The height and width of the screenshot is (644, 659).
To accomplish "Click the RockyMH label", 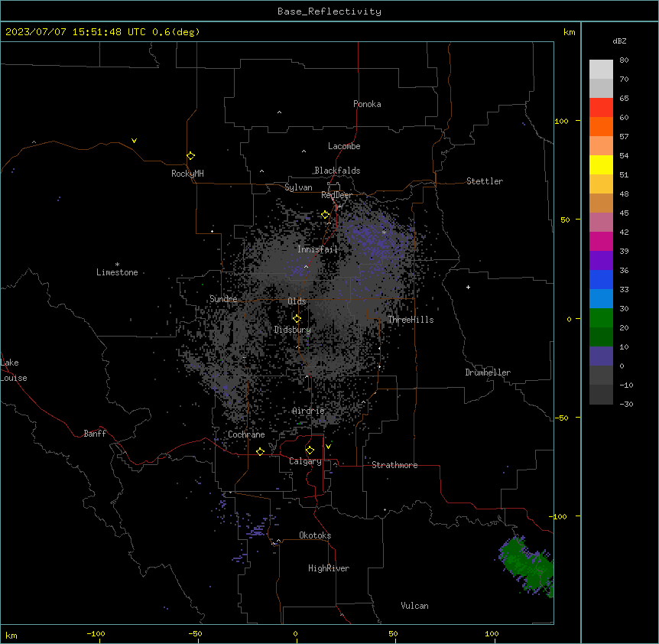I will (x=187, y=174).
